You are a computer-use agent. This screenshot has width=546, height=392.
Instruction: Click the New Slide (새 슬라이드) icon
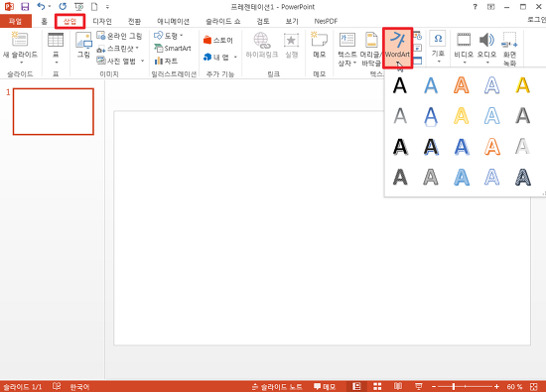20,40
